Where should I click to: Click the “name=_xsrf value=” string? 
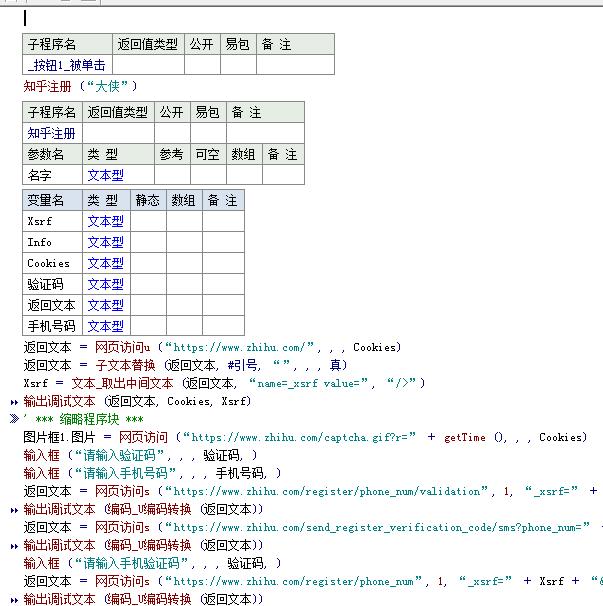pyautogui.click(x=308, y=383)
